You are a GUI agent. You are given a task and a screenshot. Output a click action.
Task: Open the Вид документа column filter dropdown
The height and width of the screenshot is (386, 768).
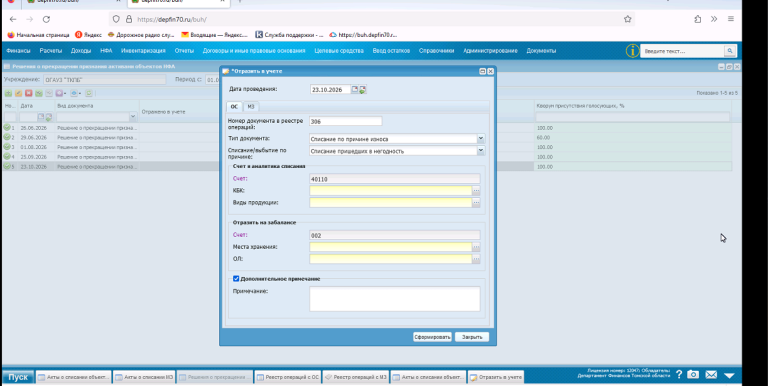coord(133,117)
